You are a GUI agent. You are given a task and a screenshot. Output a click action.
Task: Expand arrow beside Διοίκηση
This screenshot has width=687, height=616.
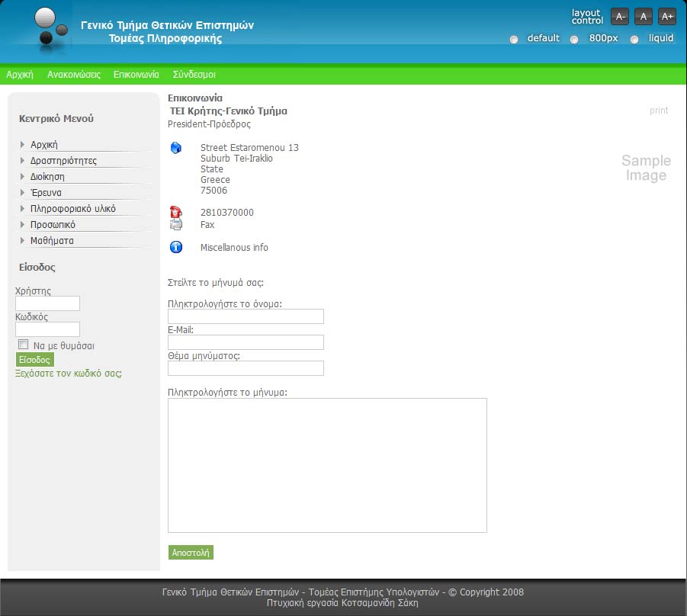22,176
